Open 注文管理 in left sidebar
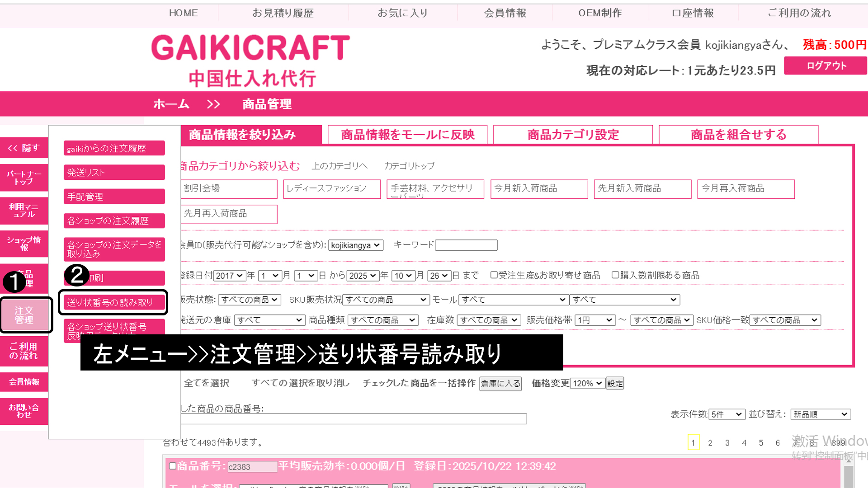The width and height of the screenshot is (868, 488). (x=24, y=315)
